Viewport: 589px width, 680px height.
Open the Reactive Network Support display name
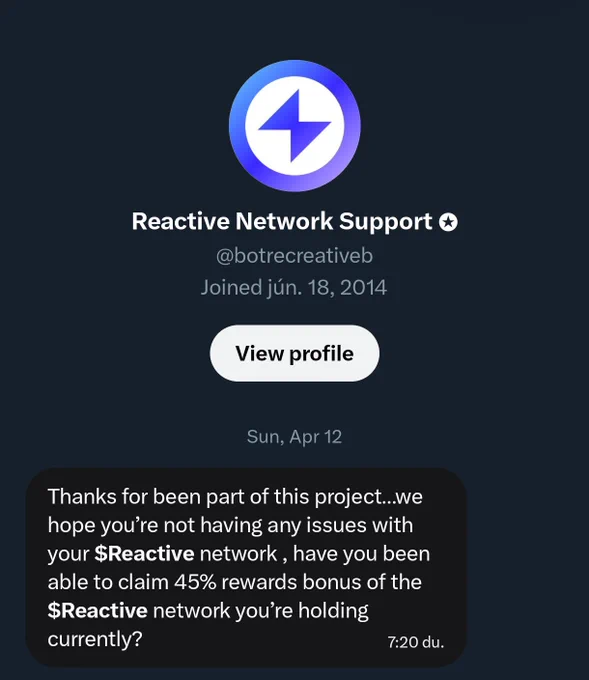tap(282, 221)
